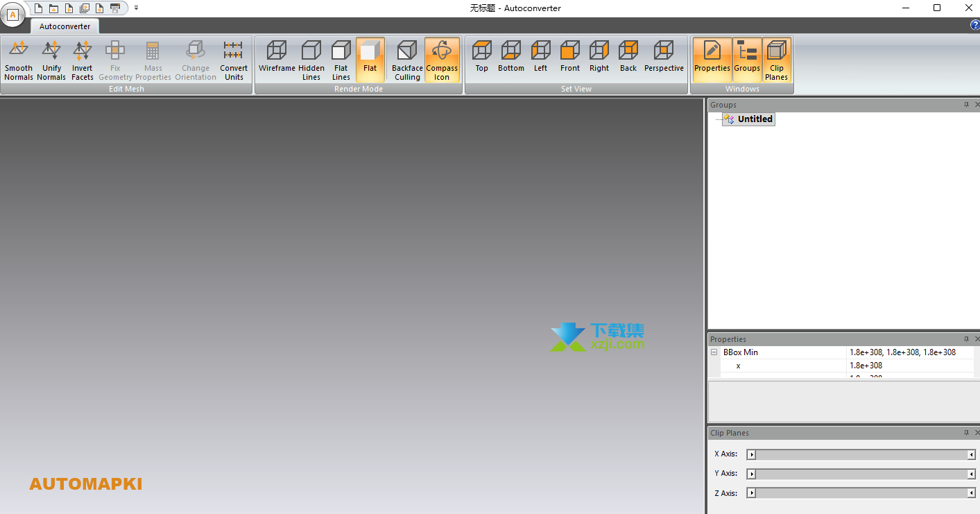Collapse the BBox Min property group
The width and height of the screenshot is (980, 514).
click(714, 352)
